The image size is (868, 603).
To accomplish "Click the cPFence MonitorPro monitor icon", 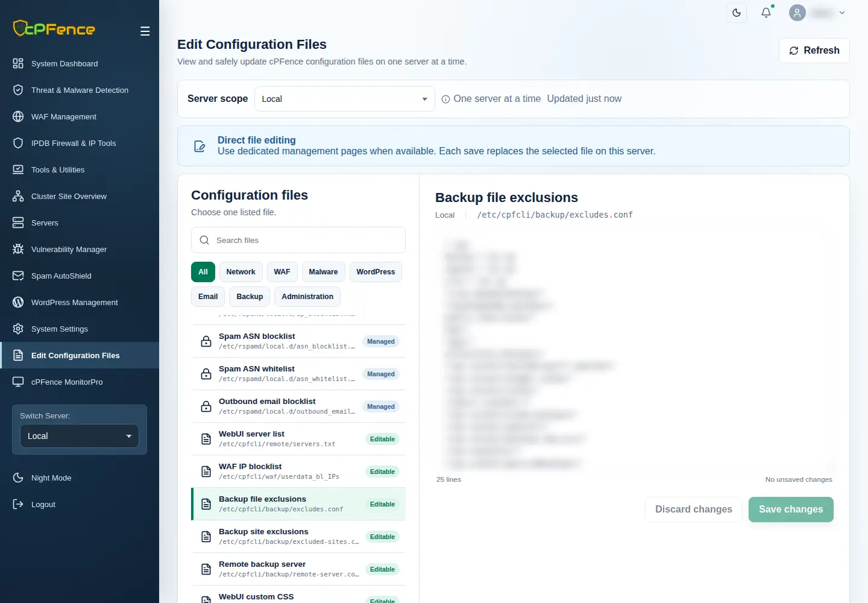I will [x=18, y=382].
